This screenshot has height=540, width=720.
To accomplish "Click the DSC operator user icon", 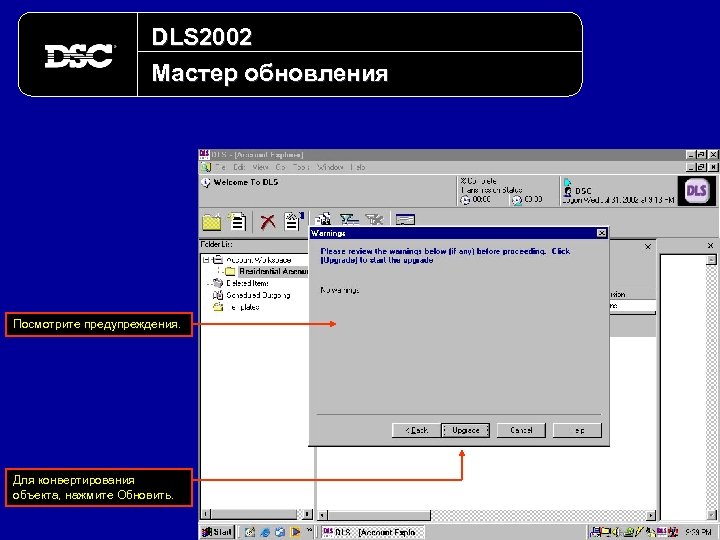I will (568, 191).
